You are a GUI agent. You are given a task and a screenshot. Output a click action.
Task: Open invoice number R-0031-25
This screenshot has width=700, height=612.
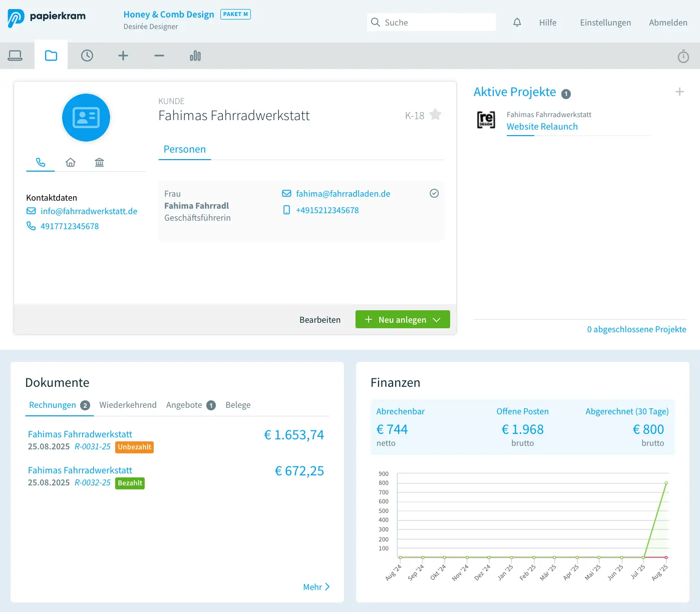click(93, 446)
